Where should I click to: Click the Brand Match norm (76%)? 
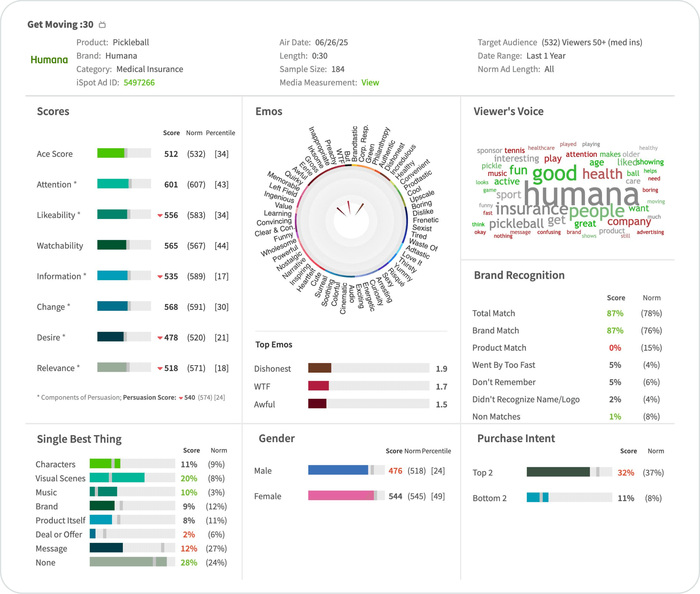click(651, 331)
